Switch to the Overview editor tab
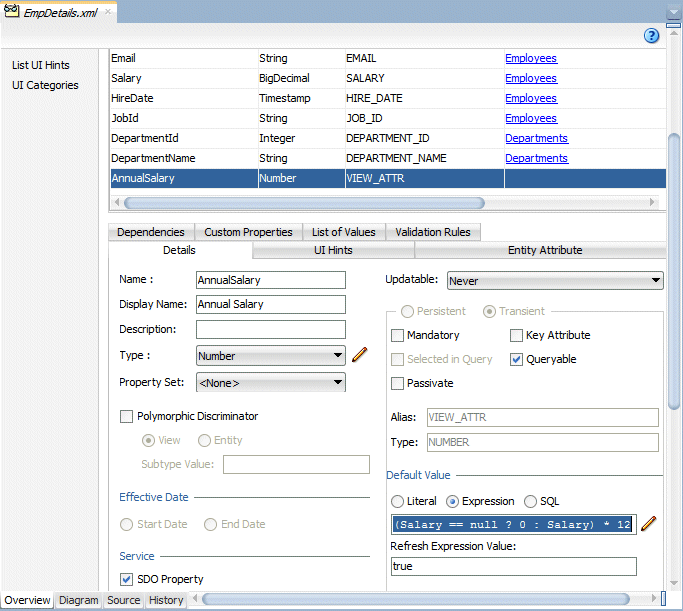The image size is (683, 611). point(27,600)
